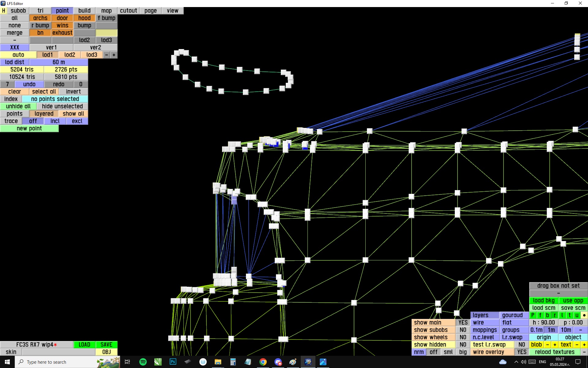Collapse panel with minus beside reload textures
The image size is (588, 368).
(x=584, y=352)
